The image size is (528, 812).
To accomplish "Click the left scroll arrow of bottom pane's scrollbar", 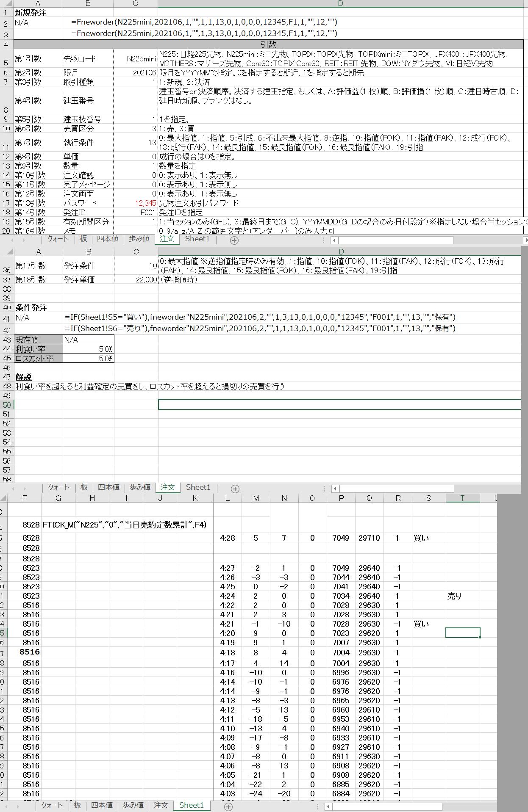I will tap(328, 806).
